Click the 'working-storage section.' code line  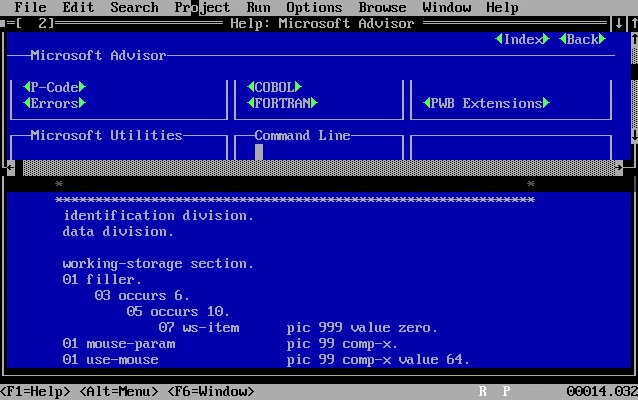pyautogui.click(x=158, y=263)
